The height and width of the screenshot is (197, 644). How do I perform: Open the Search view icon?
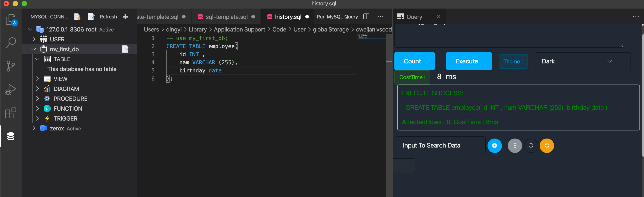tap(11, 43)
